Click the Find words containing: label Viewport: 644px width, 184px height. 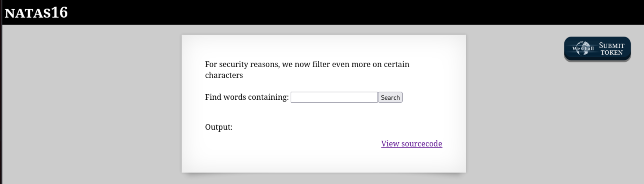click(x=247, y=97)
